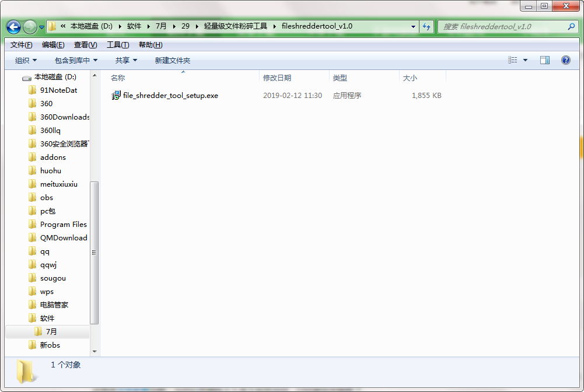Screen dimensions: 584x392
Task: Open the 工具(T) menu
Action: tap(118, 45)
